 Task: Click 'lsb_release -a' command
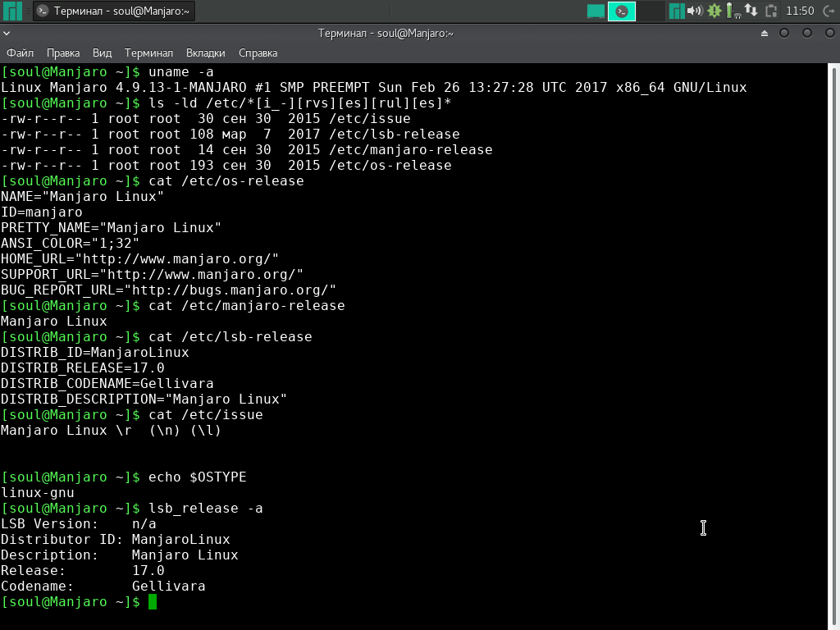206,508
